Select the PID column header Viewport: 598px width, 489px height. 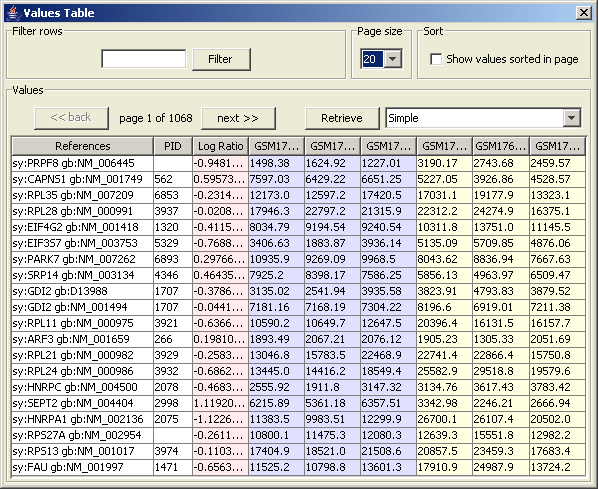click(x=173, y=146)
